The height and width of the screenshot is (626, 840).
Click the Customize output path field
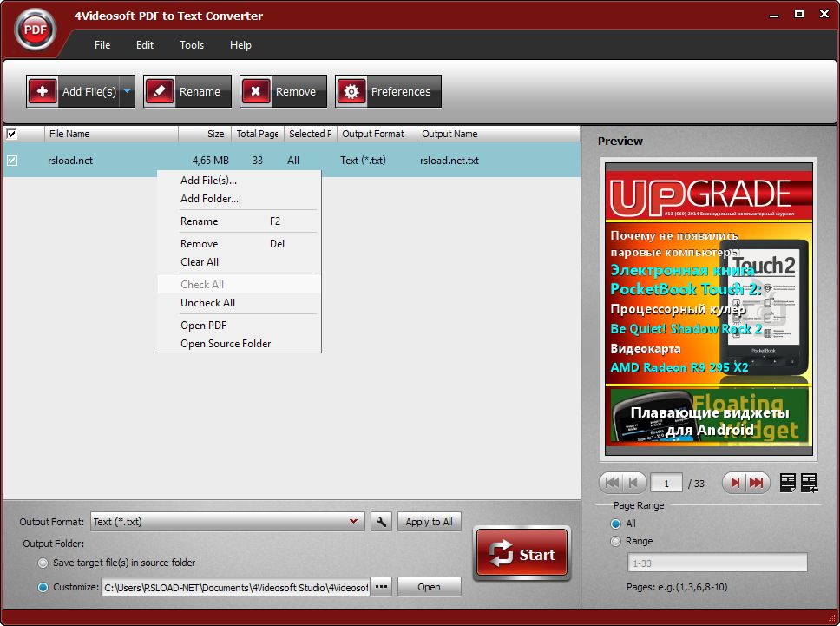tap(235, 587)
